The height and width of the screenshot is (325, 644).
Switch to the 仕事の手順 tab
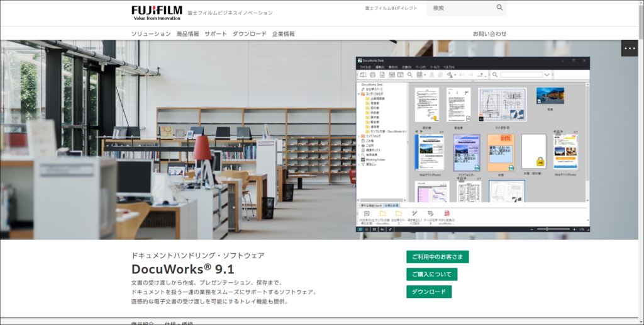pyautogui.click(x=391, y=205)
